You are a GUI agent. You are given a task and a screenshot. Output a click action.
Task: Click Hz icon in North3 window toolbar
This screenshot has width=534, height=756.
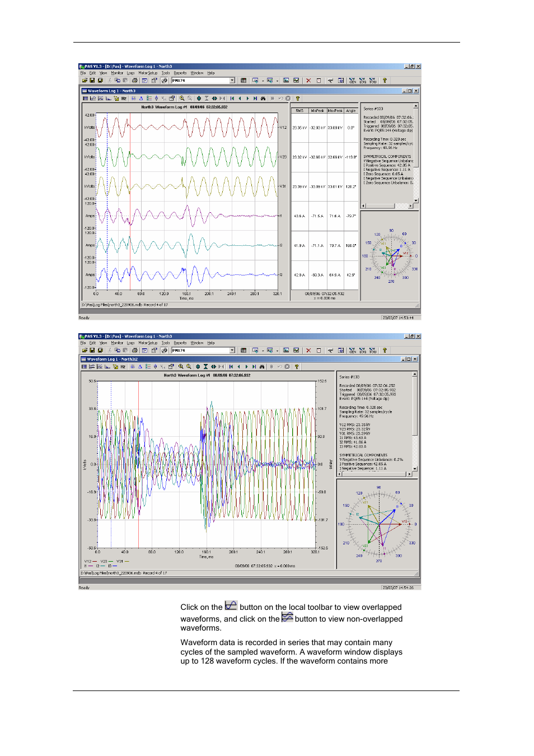click(x=124, y=99)
